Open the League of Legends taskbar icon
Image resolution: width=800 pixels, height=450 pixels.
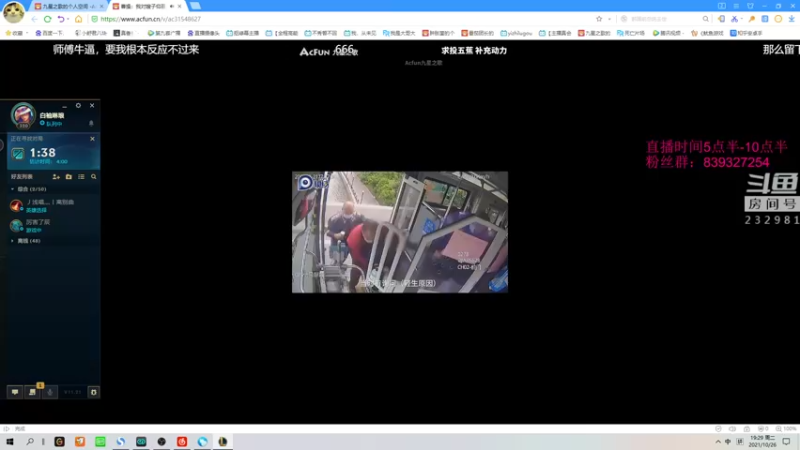pos(223,442)
